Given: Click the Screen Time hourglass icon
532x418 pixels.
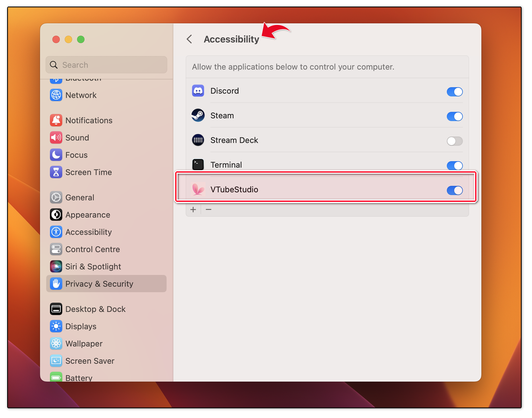Looking at the screenshot, I should pos(56,172).
